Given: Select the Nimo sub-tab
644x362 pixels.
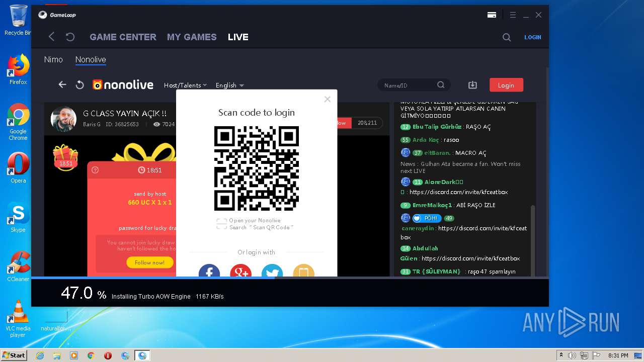Looking at the screenshot, I should [x=53, y=59].
